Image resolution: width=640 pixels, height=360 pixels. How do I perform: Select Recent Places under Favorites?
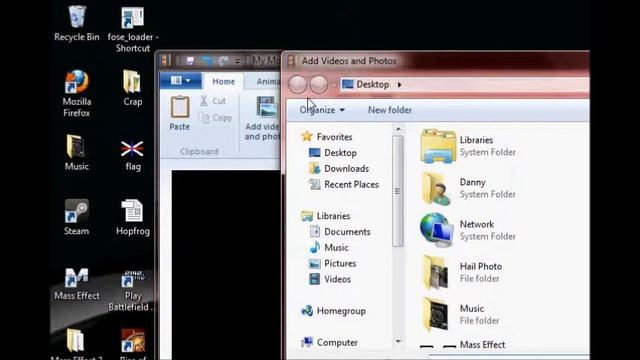pyautogui.click(x=344, y=184)
